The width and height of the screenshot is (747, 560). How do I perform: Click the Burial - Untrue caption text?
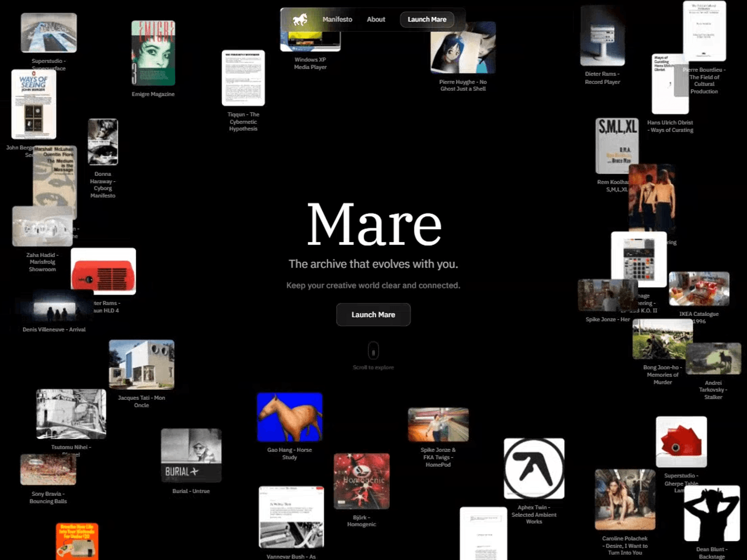coord(191,491)
